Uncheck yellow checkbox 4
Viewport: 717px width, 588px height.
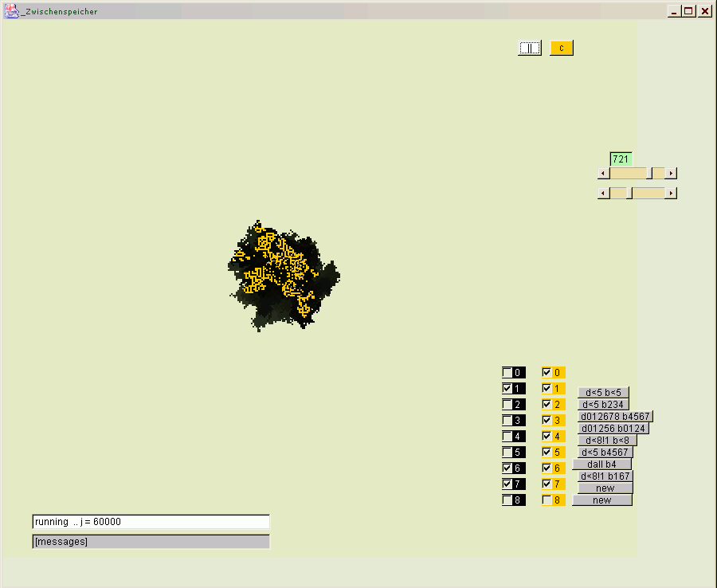point(547,436)
